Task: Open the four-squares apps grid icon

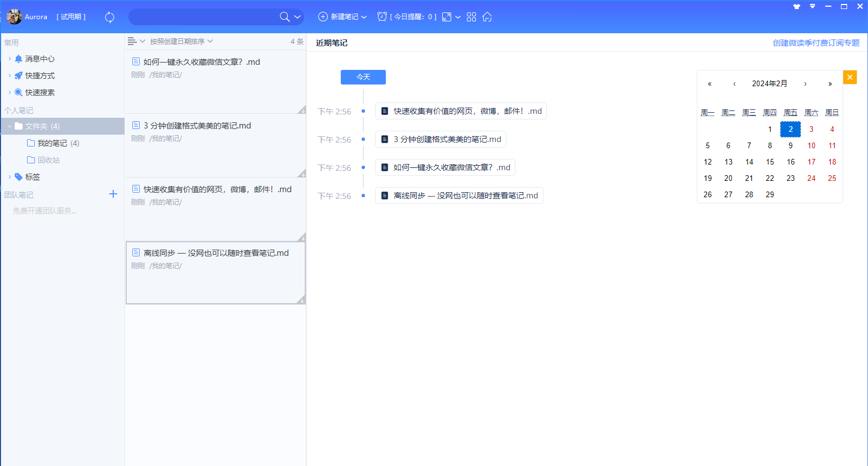Action: (471, 17)
